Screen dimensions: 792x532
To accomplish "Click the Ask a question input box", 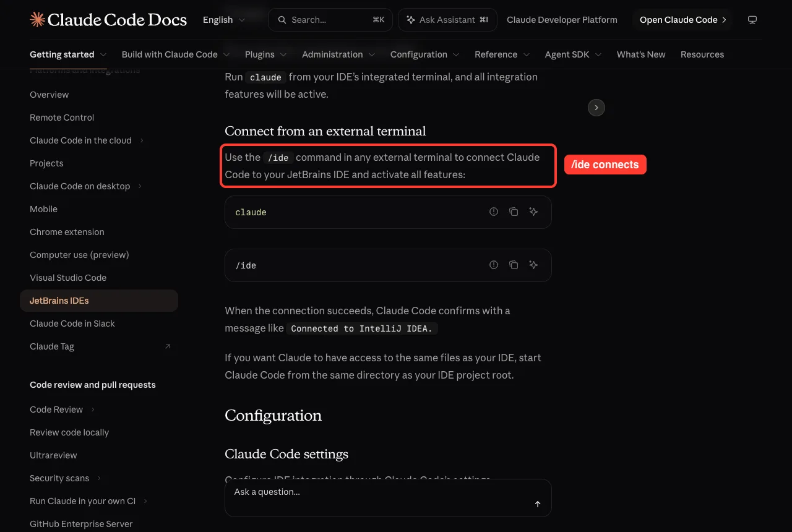I will coord(388,498).
